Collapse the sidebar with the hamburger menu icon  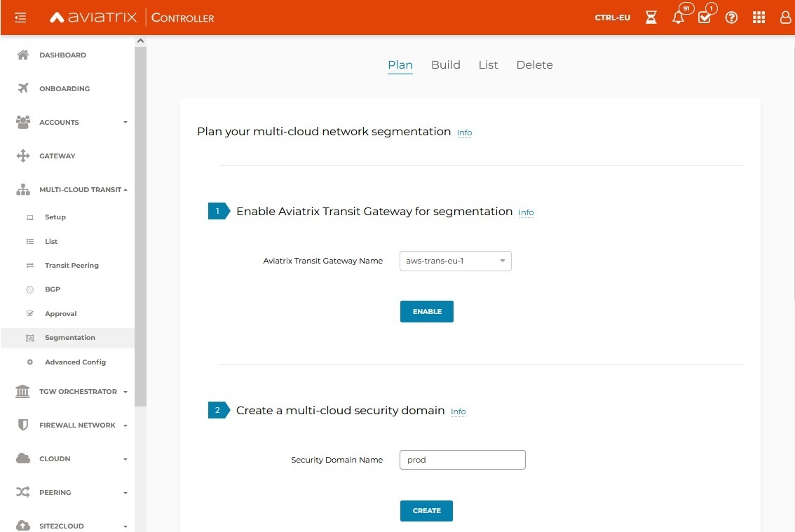coord(20,18)
